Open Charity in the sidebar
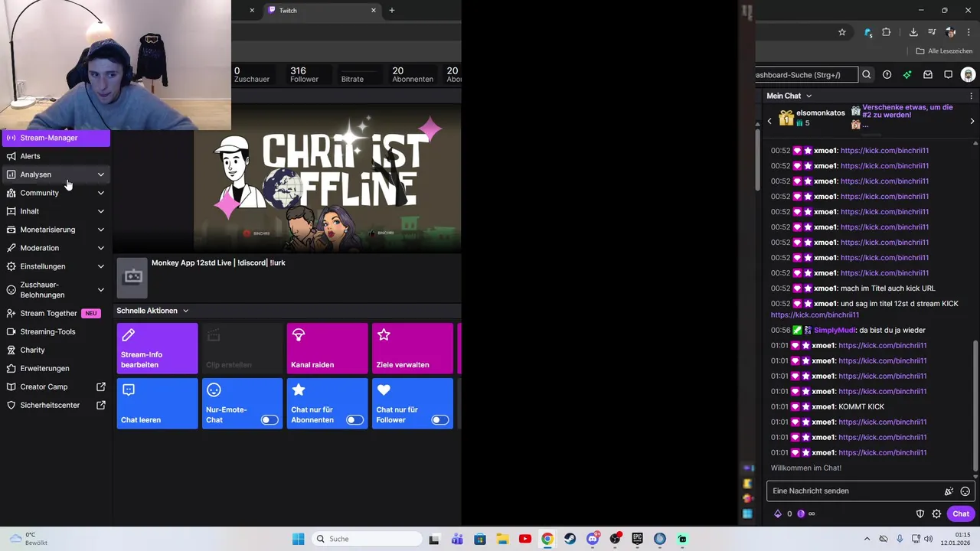Viewport: 980px width, 551px height. coord(55,350)
